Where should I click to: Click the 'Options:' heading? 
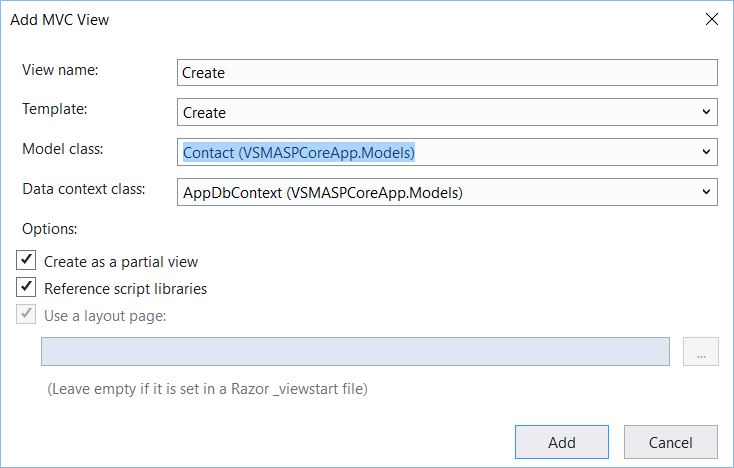pyautogui.click(x=50, y=229)
